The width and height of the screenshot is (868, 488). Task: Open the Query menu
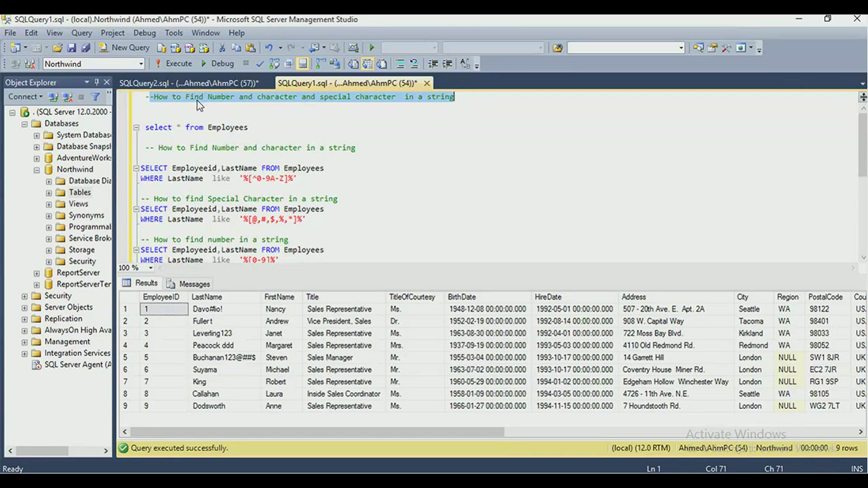(81, 33)
